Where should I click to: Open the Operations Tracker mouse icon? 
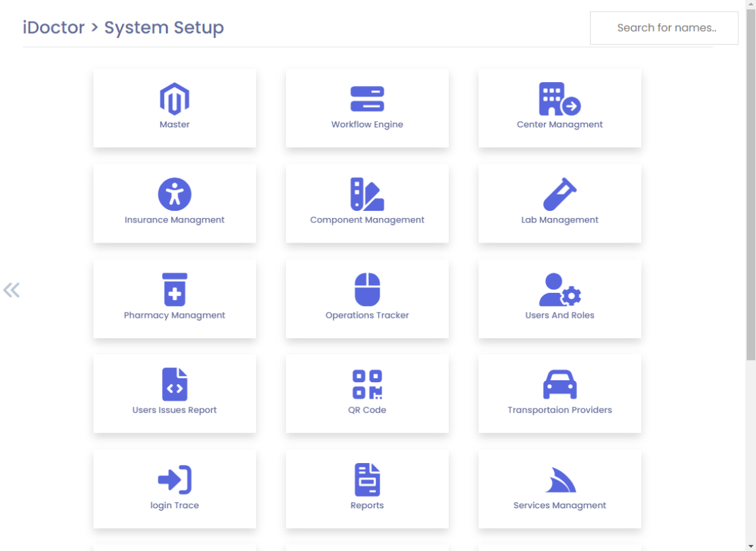[x=367, y=290]
